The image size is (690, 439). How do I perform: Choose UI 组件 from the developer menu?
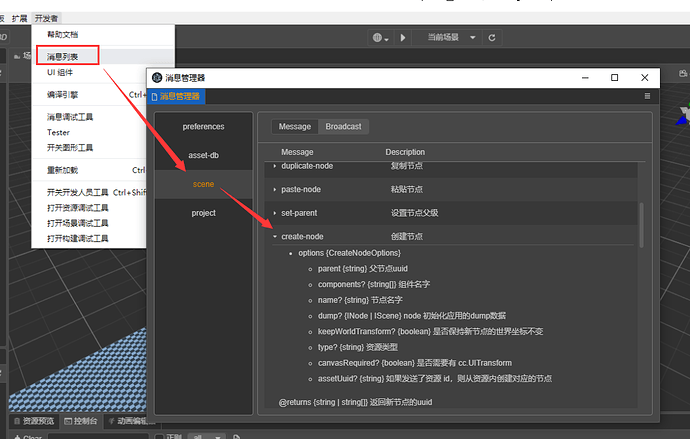coord(60,73)
